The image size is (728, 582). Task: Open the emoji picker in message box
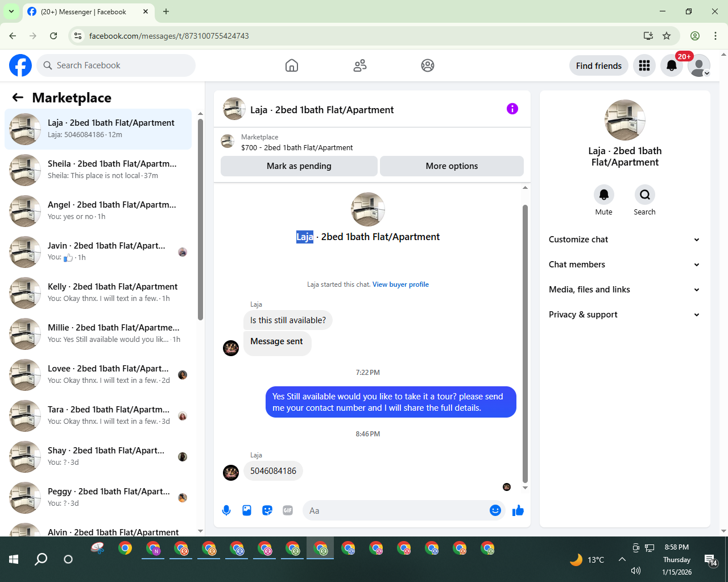click(x=495, y=510)
